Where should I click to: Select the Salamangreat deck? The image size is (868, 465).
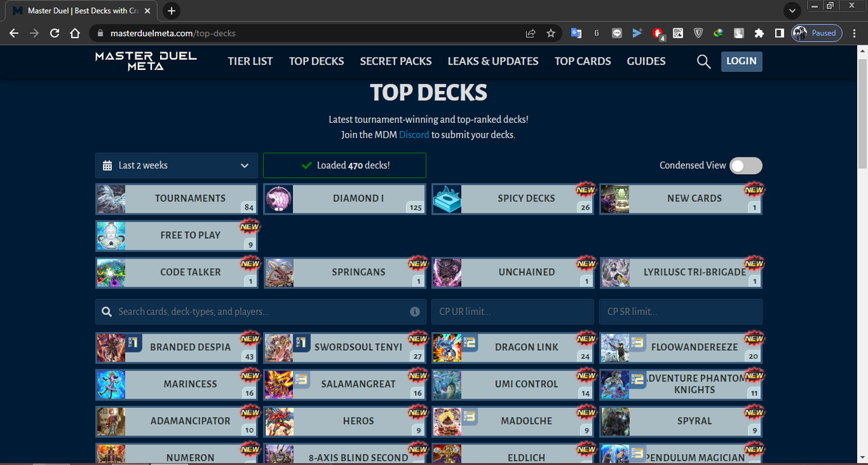(344, 384)
